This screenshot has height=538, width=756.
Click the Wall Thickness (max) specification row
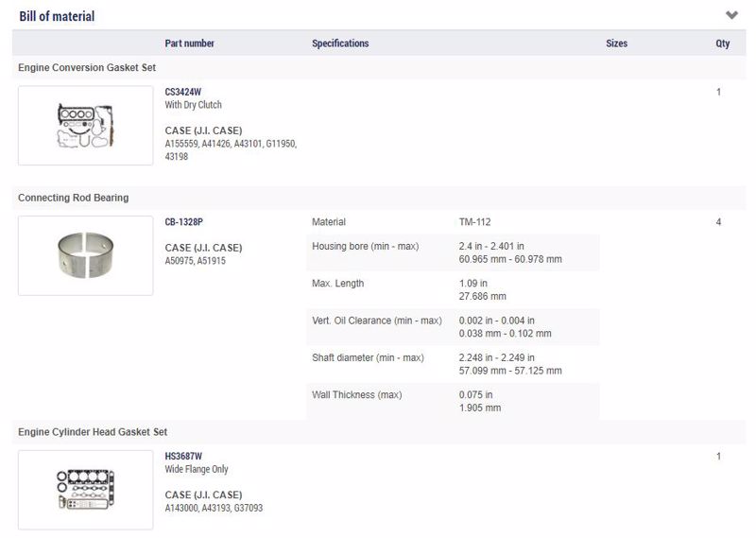point(454,401)
